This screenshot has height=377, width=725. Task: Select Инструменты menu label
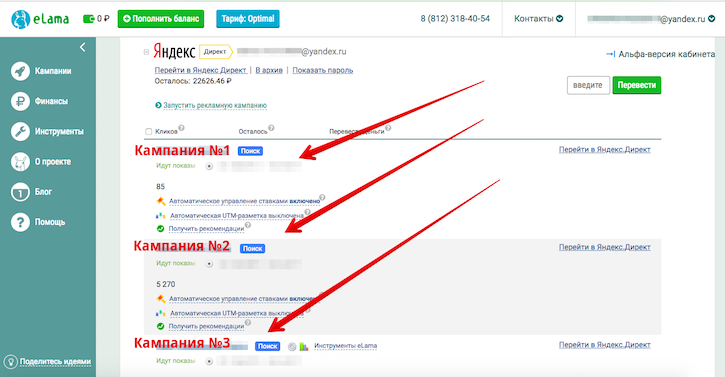pos(59,131)
